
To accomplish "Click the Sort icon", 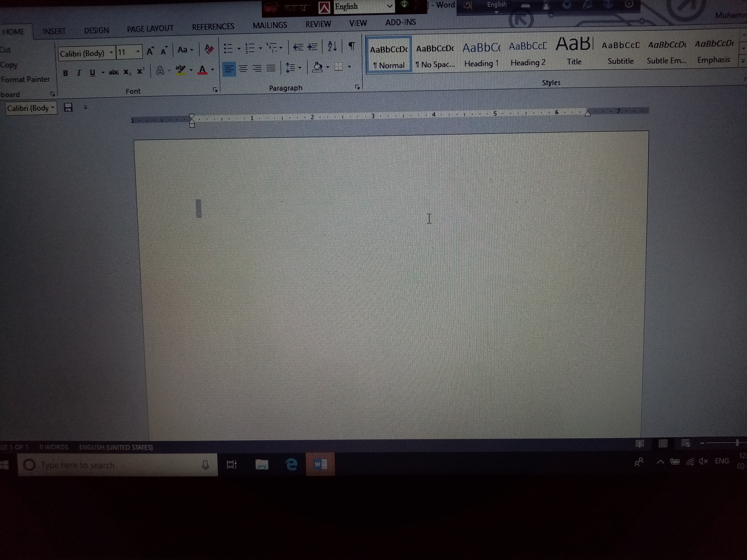I will point(332,46).
